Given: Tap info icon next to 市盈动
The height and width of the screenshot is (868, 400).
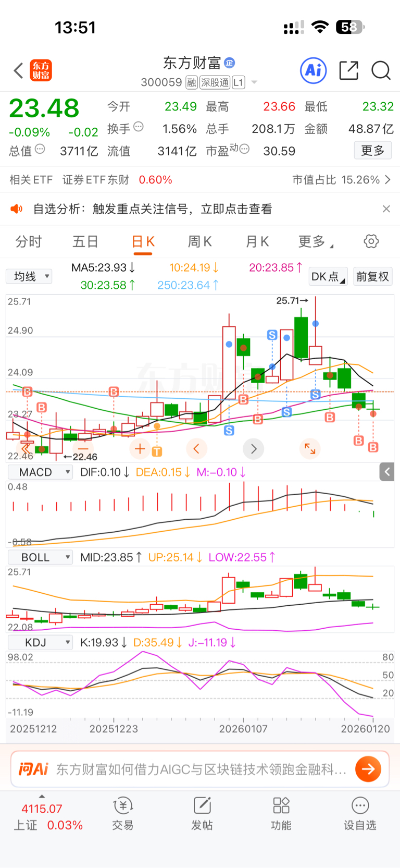Looking at the screenshot, I should click(244, 149).
